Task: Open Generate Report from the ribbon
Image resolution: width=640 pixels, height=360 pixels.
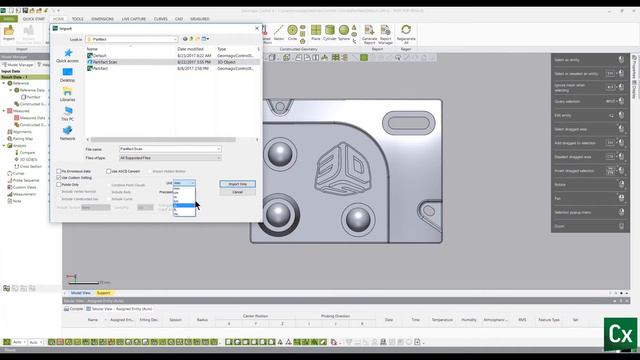Action: [369, 34]
